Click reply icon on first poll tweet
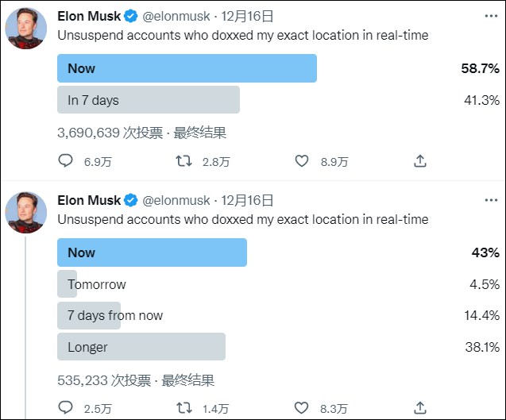506x420 pixels. pos(67,161)
